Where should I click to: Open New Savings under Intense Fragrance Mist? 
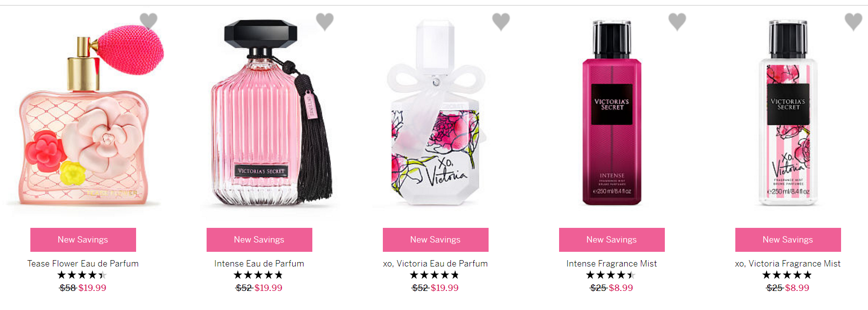612,240
